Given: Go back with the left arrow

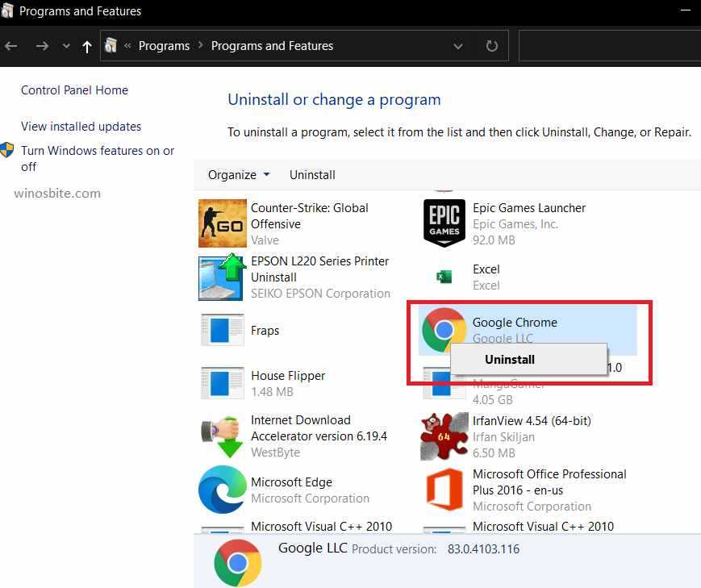Looking at the screenshot, I should [x=10, y=46].
